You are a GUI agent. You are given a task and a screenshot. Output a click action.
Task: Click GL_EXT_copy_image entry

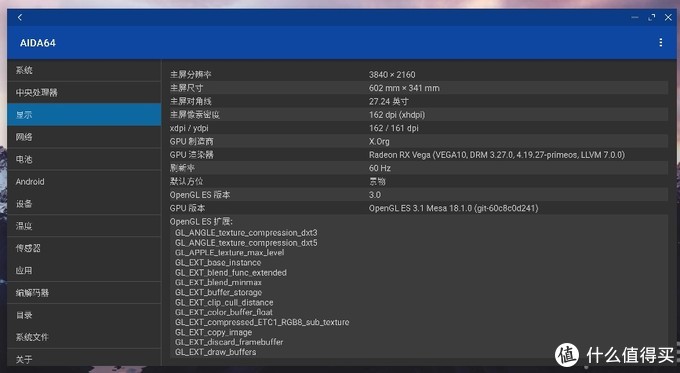pyautogui.click(x=213, y=332)
